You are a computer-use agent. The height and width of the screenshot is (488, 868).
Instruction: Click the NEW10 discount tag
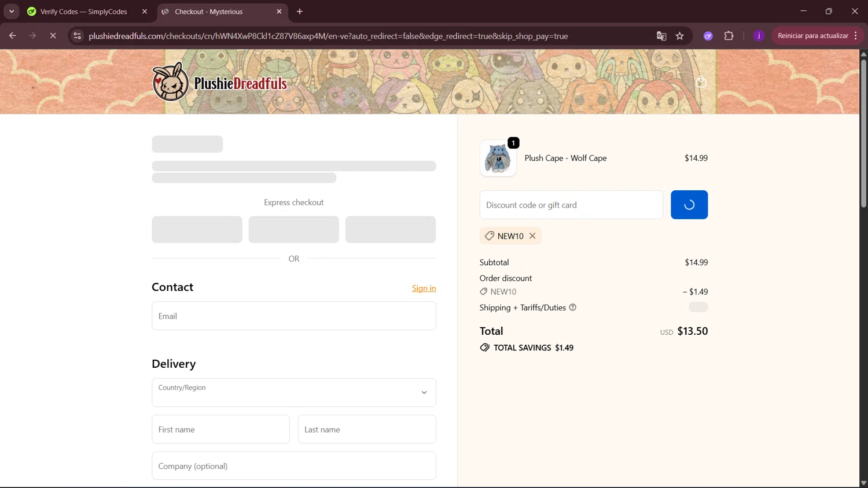(510, 236)
